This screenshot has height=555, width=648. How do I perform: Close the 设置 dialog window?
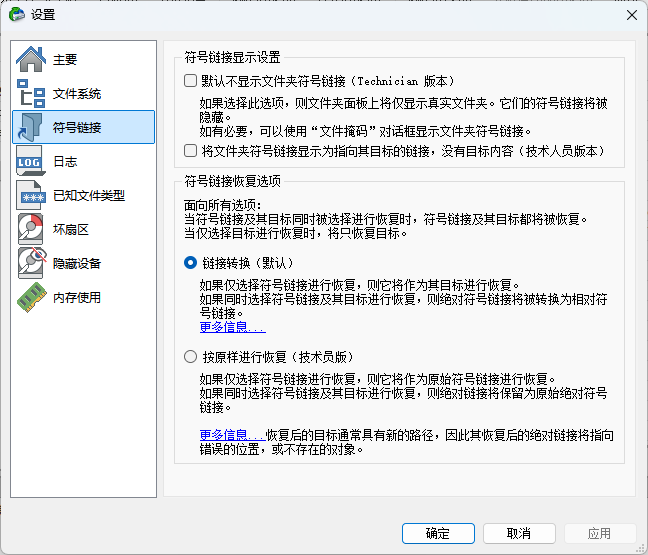(631, 15)
